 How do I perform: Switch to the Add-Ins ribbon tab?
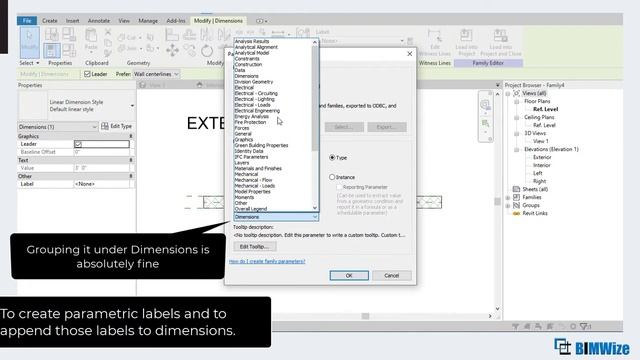(x=176, y=20)
